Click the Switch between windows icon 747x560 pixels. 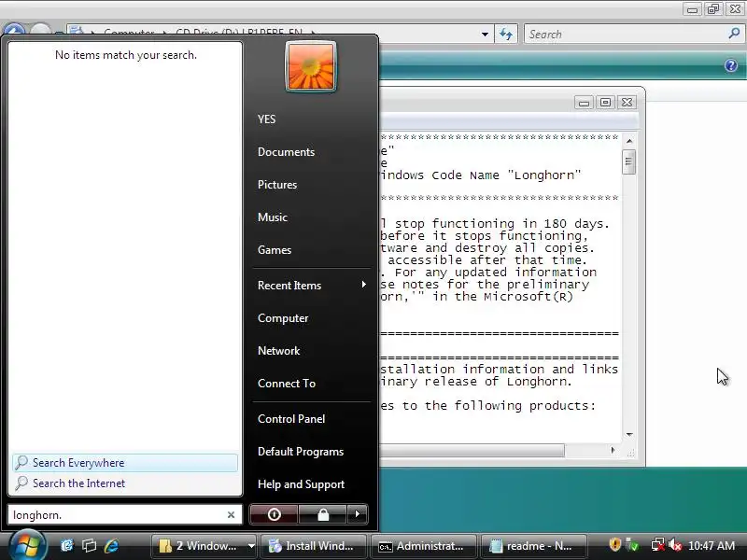(89, 545)
